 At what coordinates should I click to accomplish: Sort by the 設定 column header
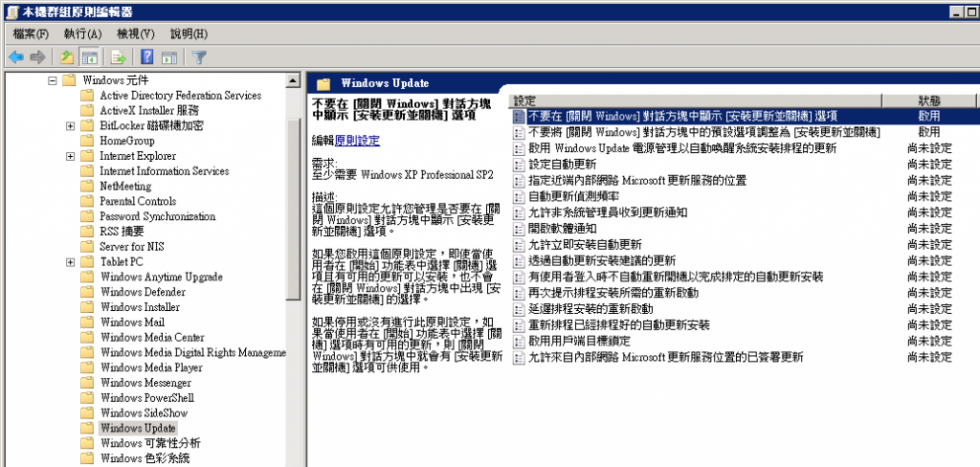click(x=697, y=100)
